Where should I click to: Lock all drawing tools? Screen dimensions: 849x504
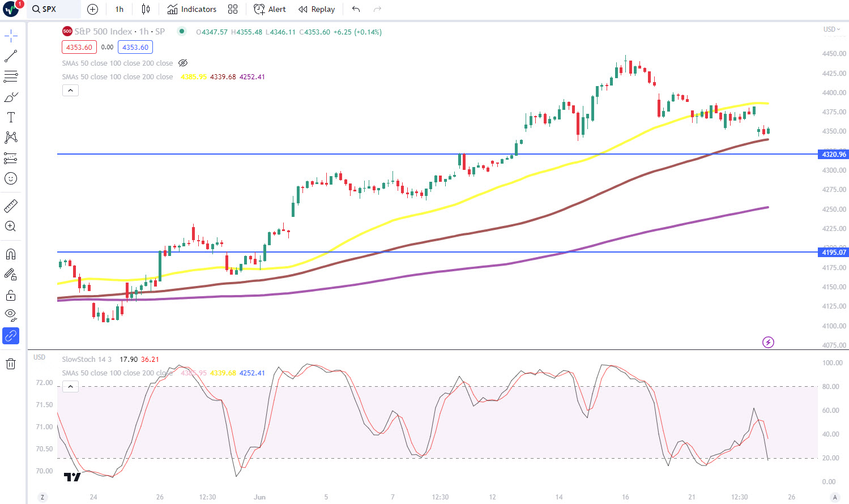(x=11, y=295)
